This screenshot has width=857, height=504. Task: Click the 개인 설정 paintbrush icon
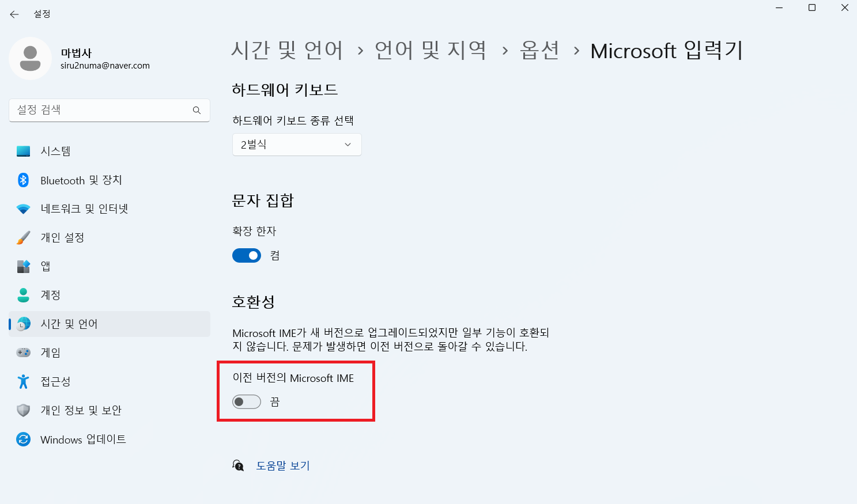pos(23,238)
